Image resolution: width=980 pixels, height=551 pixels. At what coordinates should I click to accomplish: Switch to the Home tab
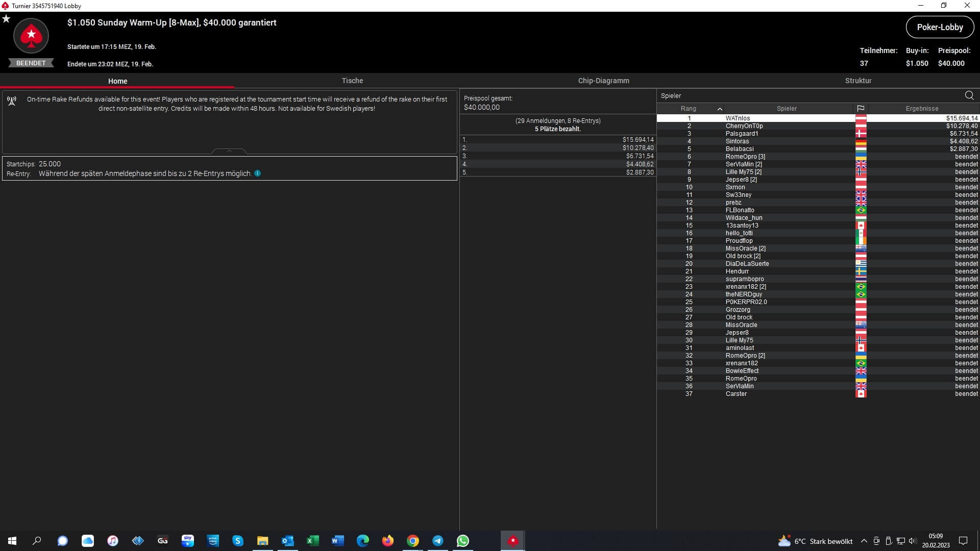[x=117, y=81]
